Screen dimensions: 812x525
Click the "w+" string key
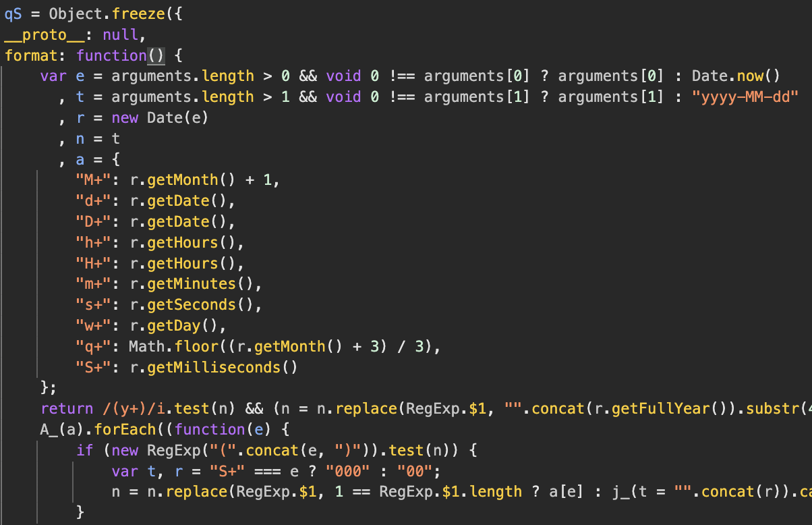click(x=94, y=327)
